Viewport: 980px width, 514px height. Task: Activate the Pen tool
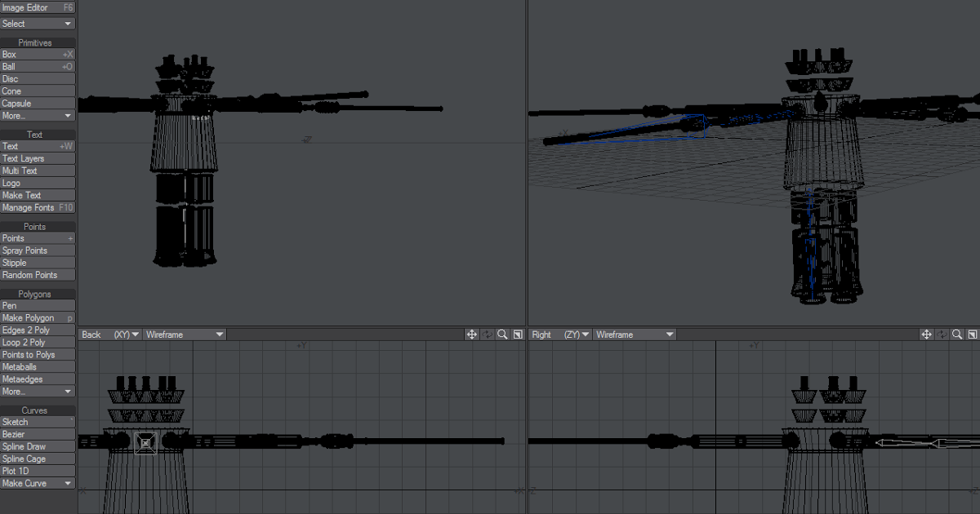pyautogui.click(x=37, y=305)
